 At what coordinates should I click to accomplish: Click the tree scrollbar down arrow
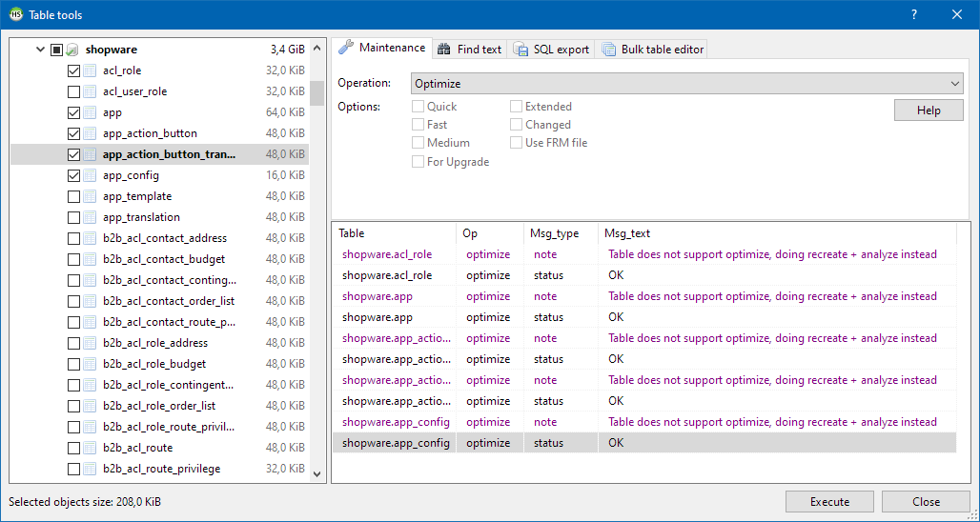[x=316, y=471]
